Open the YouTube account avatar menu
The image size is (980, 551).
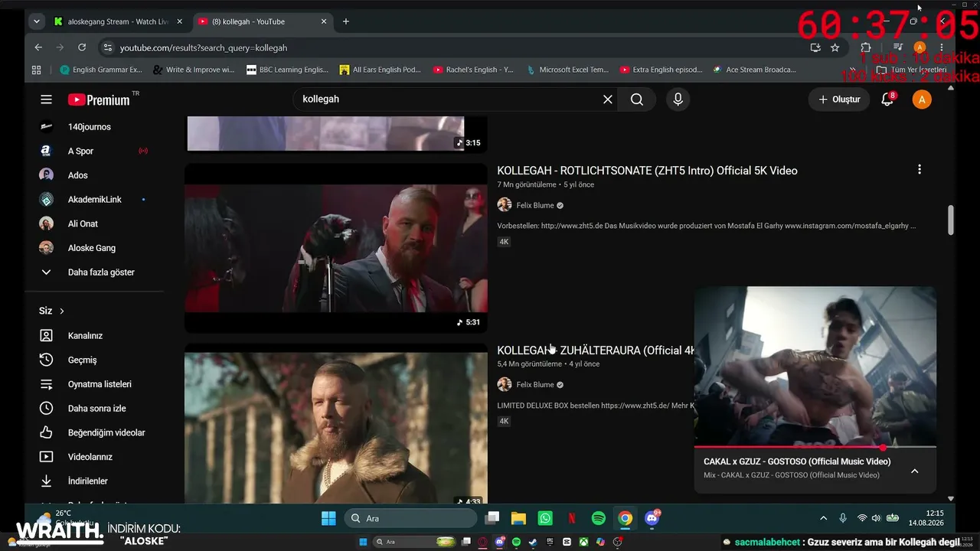[922, 99]
